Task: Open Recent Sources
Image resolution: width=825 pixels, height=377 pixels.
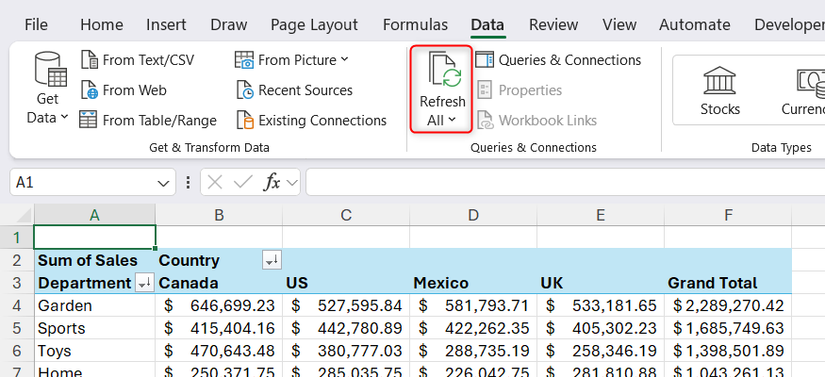Action: pyautogui.click(x=294, y=90)
